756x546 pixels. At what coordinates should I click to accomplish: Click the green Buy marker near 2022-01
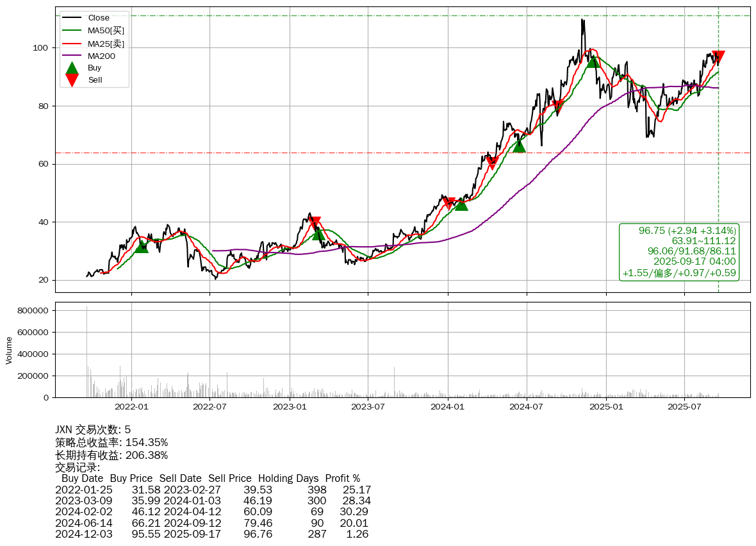click(x=142, y=246)
